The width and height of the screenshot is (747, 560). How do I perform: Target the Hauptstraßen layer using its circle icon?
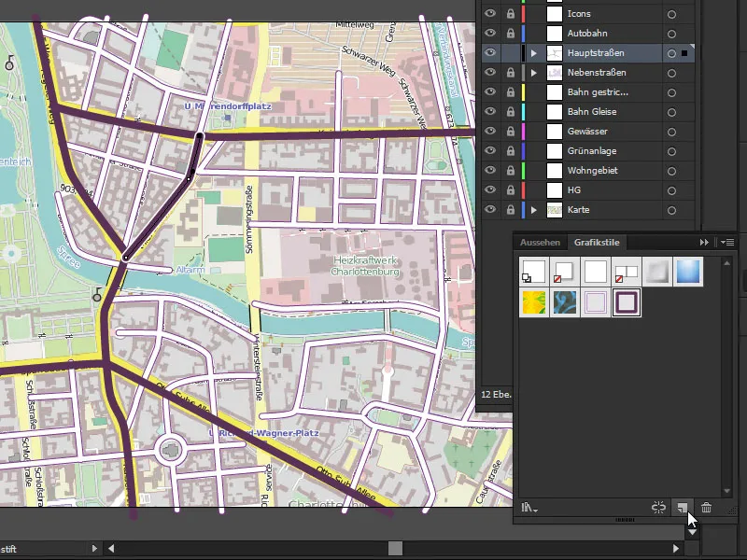point(671,53)
